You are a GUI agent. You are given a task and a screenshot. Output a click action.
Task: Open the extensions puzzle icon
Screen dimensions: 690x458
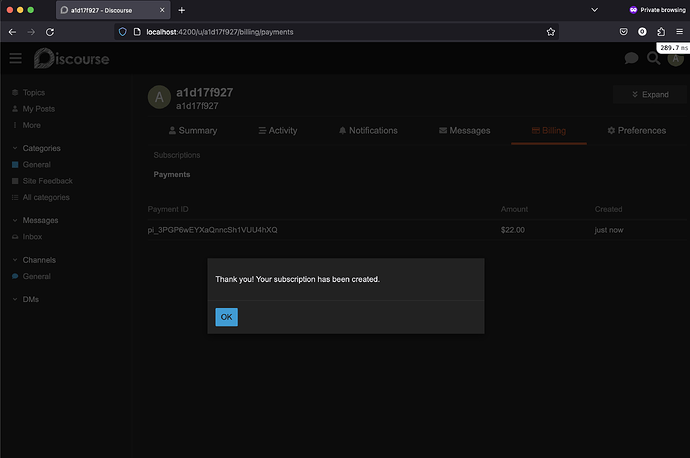pyautogui.click(x=661, y=32)
